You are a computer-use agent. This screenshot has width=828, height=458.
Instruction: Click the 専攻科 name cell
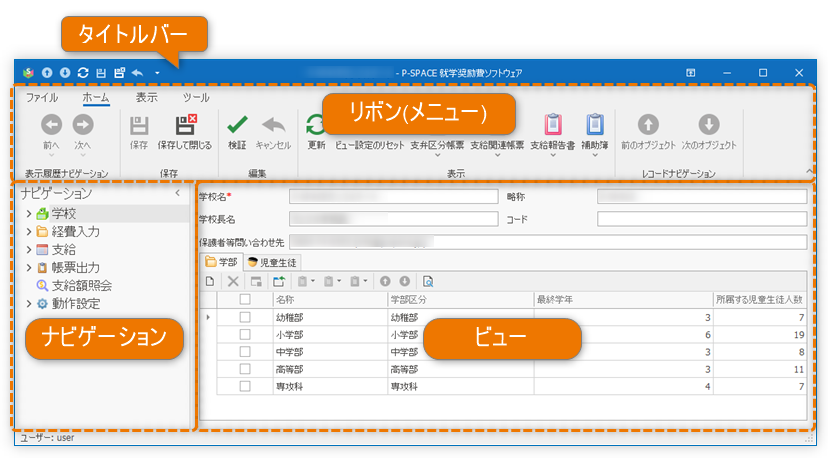coord(330,386)
